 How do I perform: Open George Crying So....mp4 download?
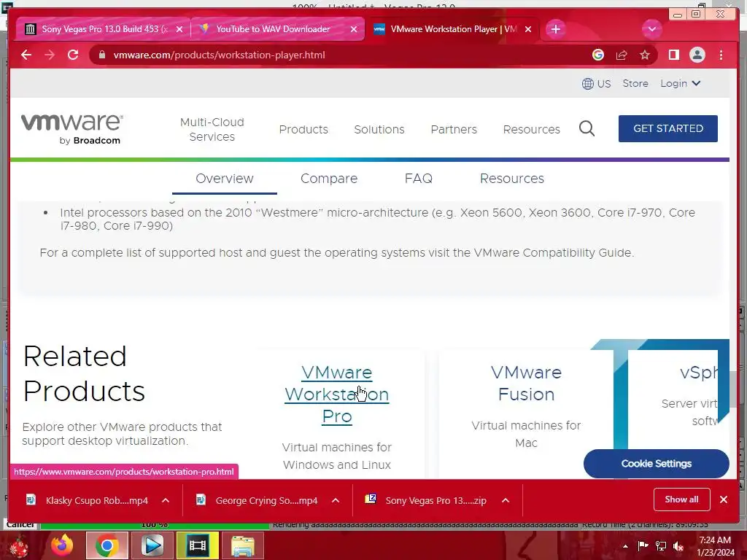click(x=266, y=500)
